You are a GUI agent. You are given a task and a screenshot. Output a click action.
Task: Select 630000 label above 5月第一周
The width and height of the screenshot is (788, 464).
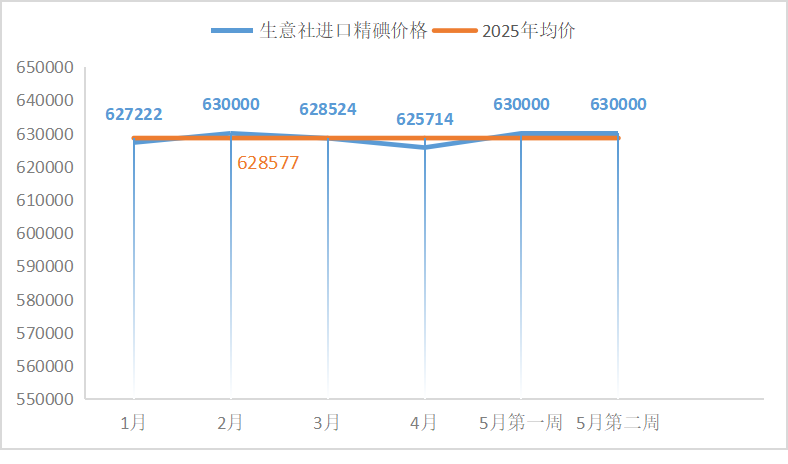[521, 104]
